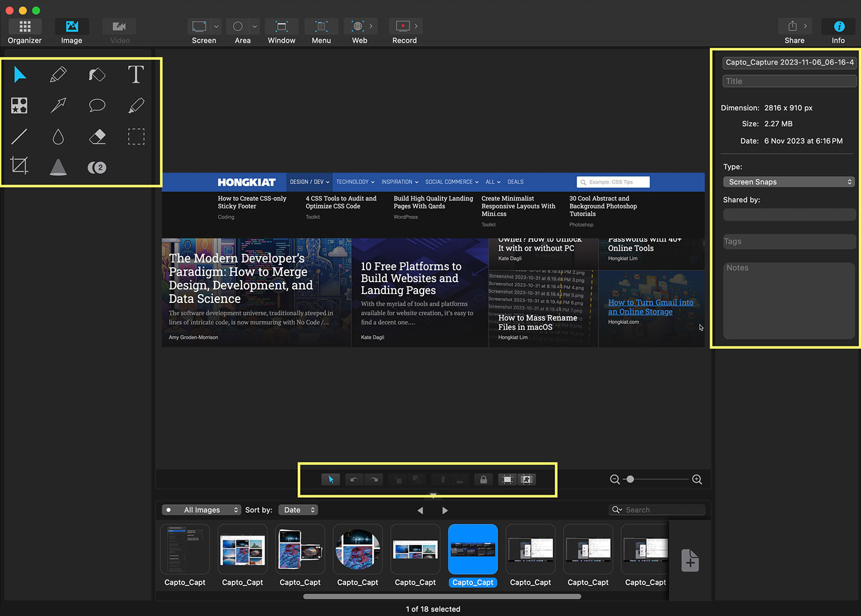861x616 pixels.
Task: Select the highlighted blue Capto_Capt thumbnail
Action: 473,549
